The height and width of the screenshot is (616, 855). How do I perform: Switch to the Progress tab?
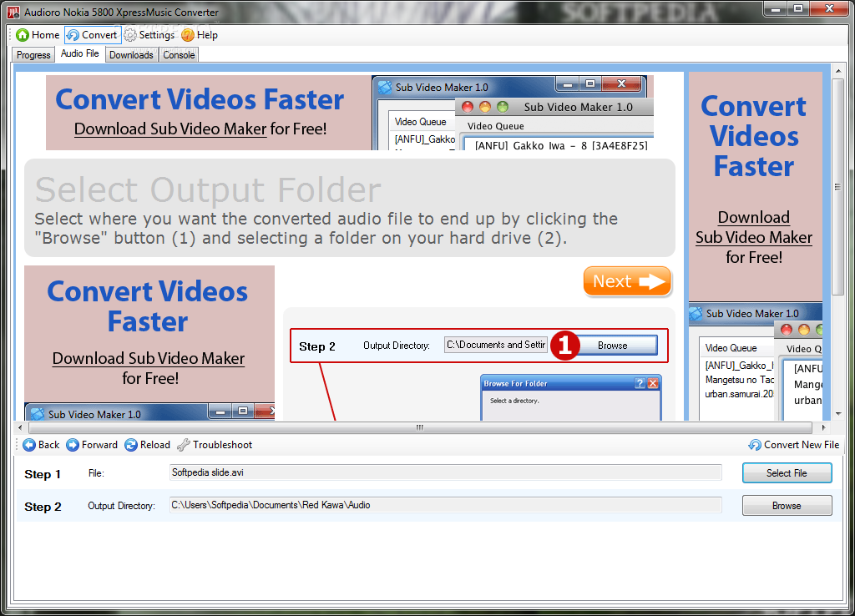(x=33, y=54)
